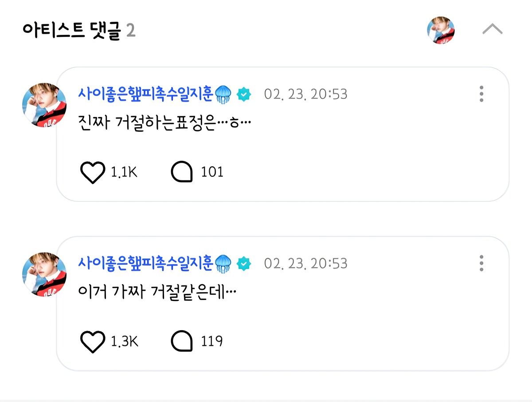The image size is (532, 402).
Task: Click the 101 reply count
Action: click(x=212, y=172)
